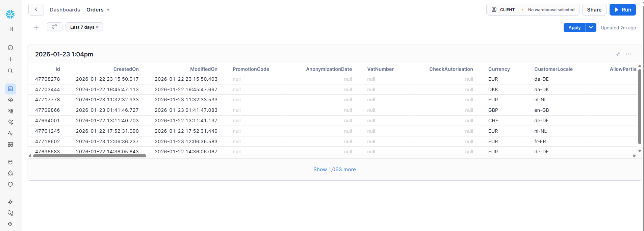644x231 pixels.
Task: Open the Last 7 days filter
Action: coord(84,27)
